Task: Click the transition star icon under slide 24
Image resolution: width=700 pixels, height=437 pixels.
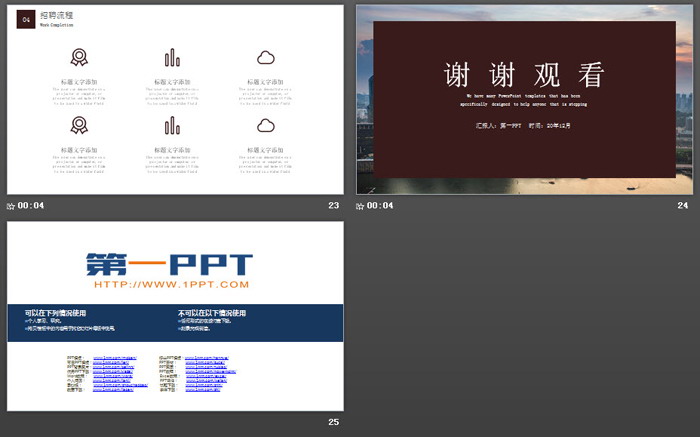Action: point(360,206)
